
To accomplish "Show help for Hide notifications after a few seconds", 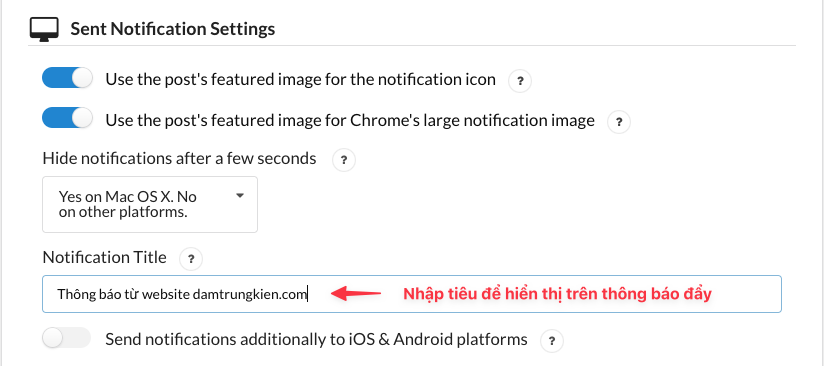I will click(344, 160).
